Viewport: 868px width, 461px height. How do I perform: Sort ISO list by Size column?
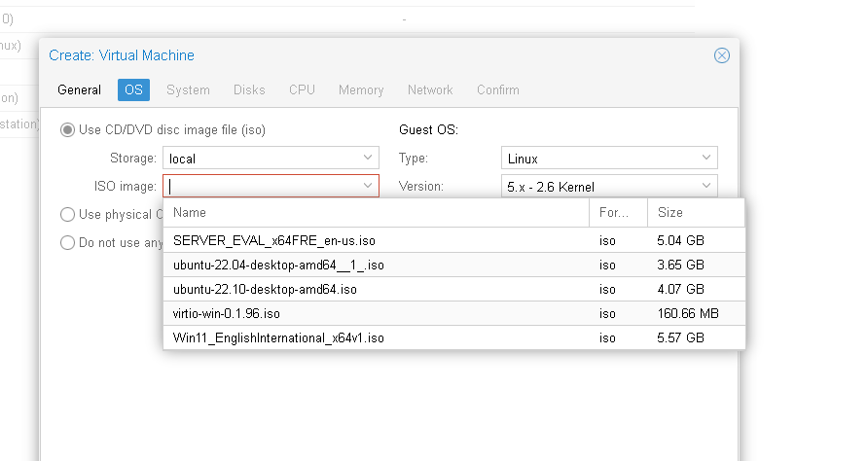tap(697, 213)
